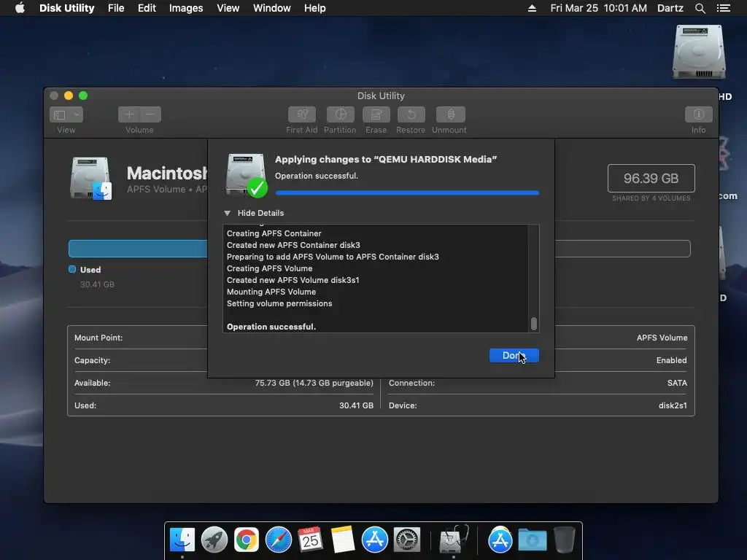Open the Trash in the Dock
This screenshot has height=560, width=747.
[565, 540]
